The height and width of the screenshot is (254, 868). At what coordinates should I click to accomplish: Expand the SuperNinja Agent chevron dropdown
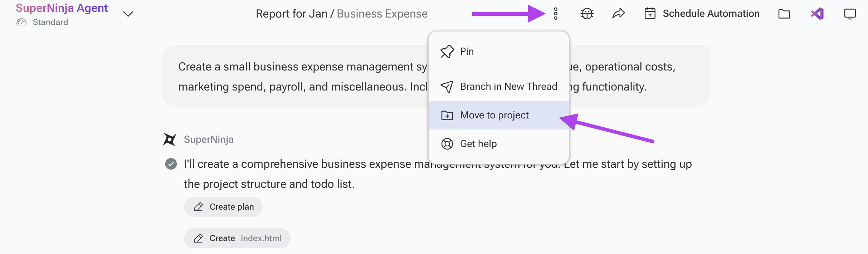tap(128, 14)
